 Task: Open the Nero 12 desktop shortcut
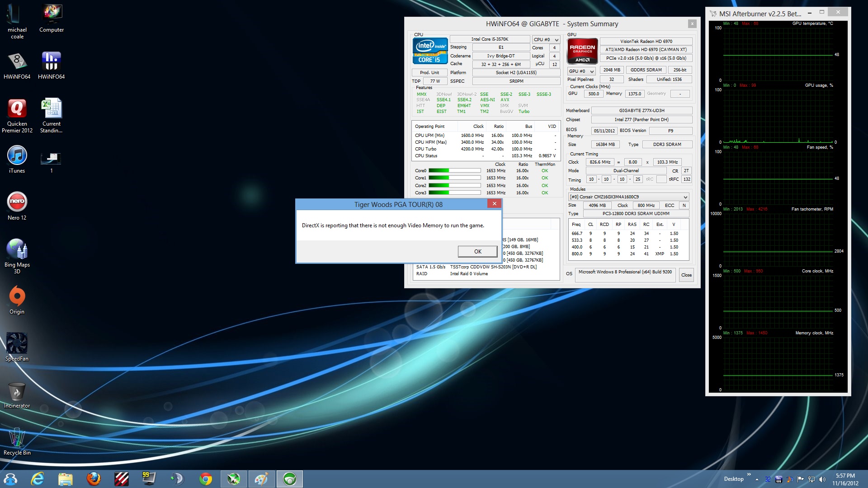[17, 206]
